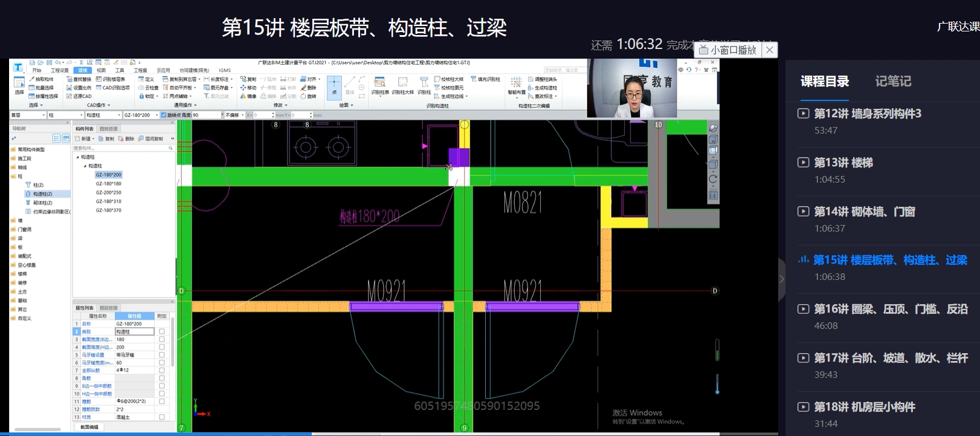Image resolution: width=980 pixels, height=436 pixels.
Task: Open CAD识别选项 recognition options
Action: (x=113, y=88)
